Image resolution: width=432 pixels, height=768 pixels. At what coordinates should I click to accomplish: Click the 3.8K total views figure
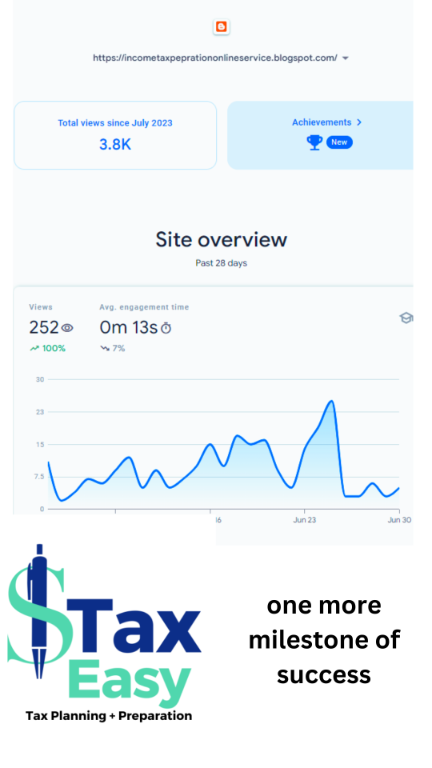tap(115, 144)
